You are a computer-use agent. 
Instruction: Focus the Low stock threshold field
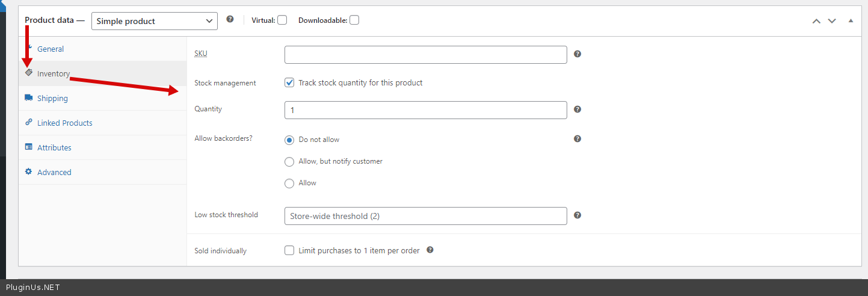coord(425,216)
